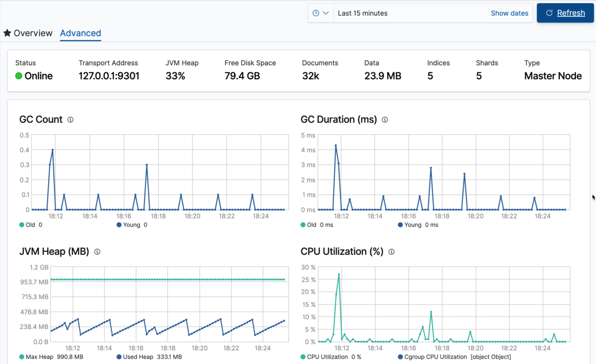Viewport: 596px width, 364px height.
Task: Click the CPU spike around 18:12
Action: click(x=339, y=274)
